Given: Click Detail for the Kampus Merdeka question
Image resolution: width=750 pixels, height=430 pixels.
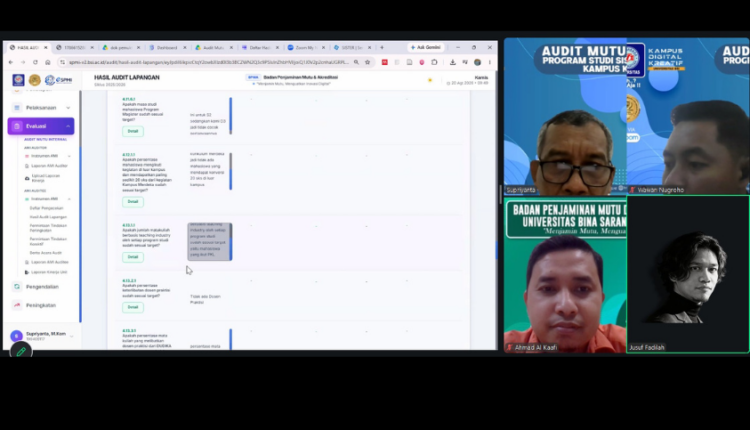Looking at the screenshot, I should [132, 201].
